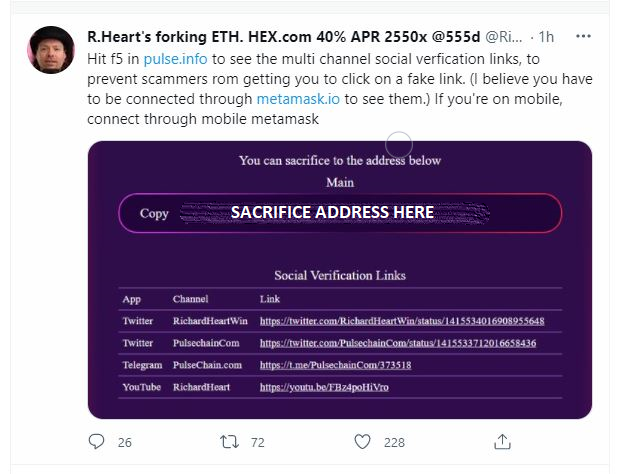Click the 72 retweets count
This screenshot has width=627, height=474.
258,442
